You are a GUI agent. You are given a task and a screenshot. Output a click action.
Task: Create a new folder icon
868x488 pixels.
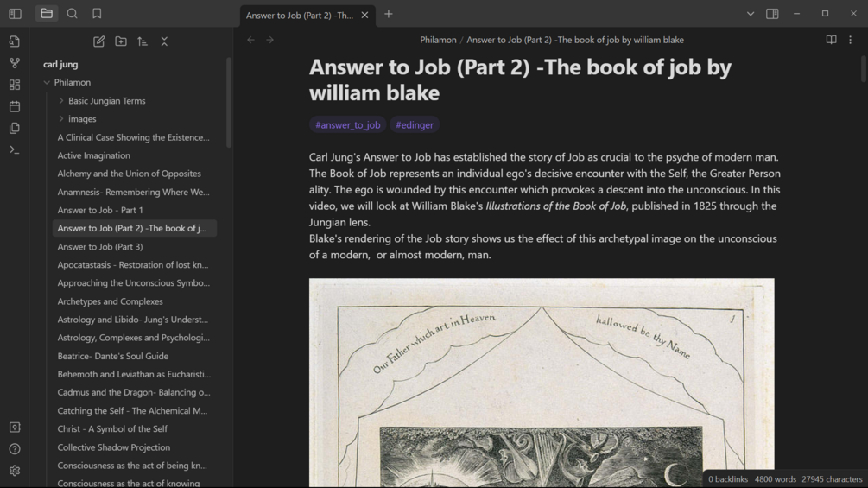[121, 41]
